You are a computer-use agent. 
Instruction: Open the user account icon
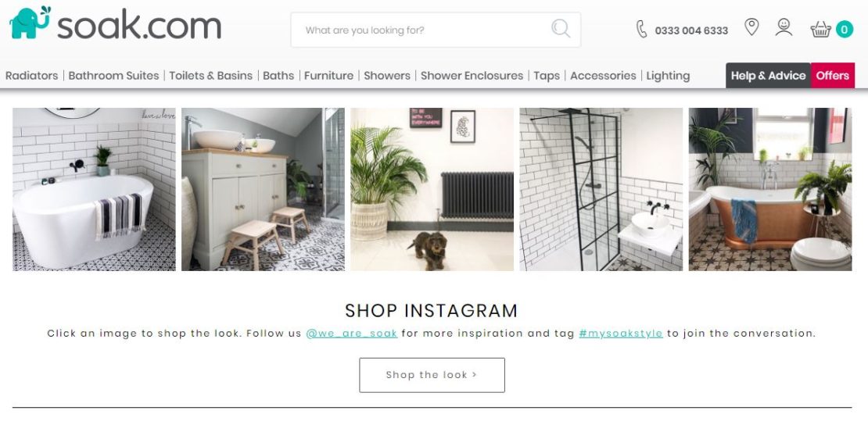click(x=784, y=27)
